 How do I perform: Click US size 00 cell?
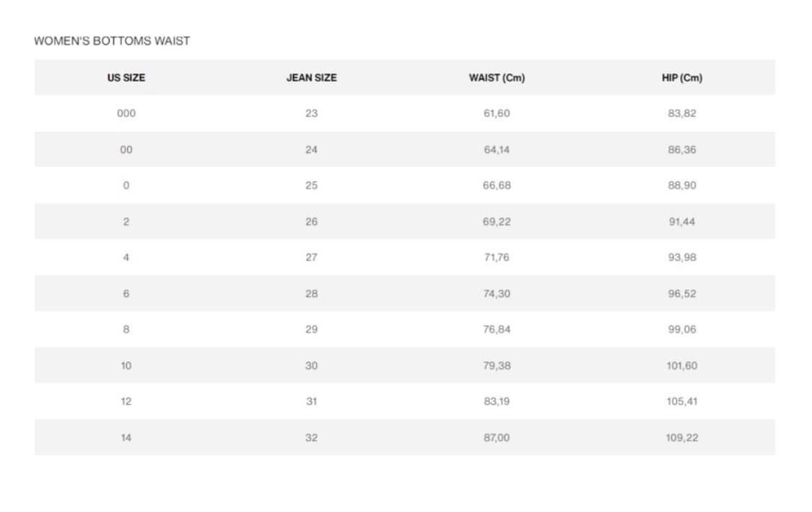click(126, 149)
